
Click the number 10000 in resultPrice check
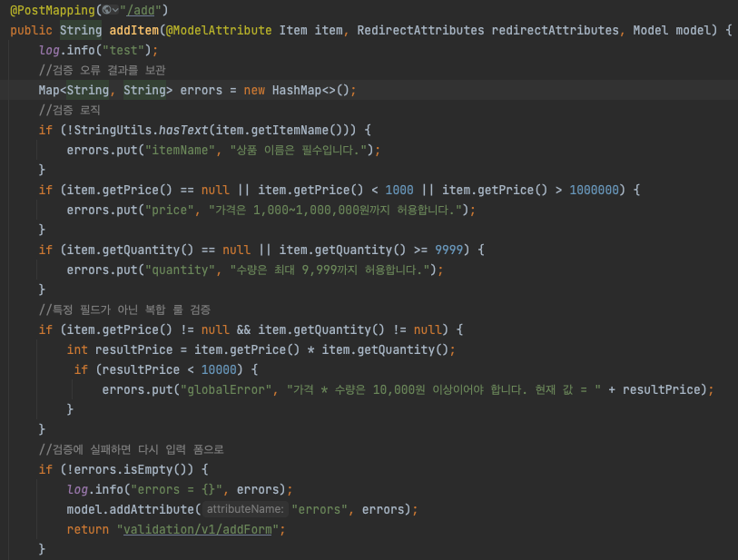pos(219,370)
